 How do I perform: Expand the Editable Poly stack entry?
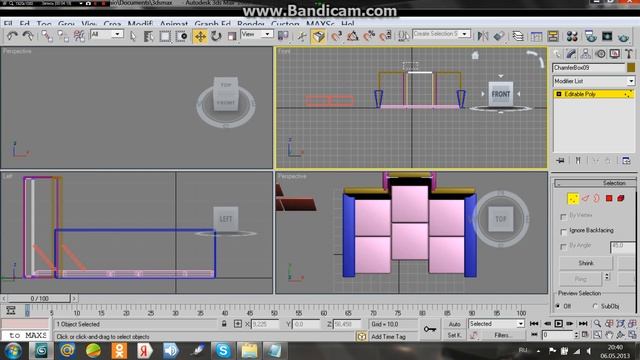coord(559,94)
